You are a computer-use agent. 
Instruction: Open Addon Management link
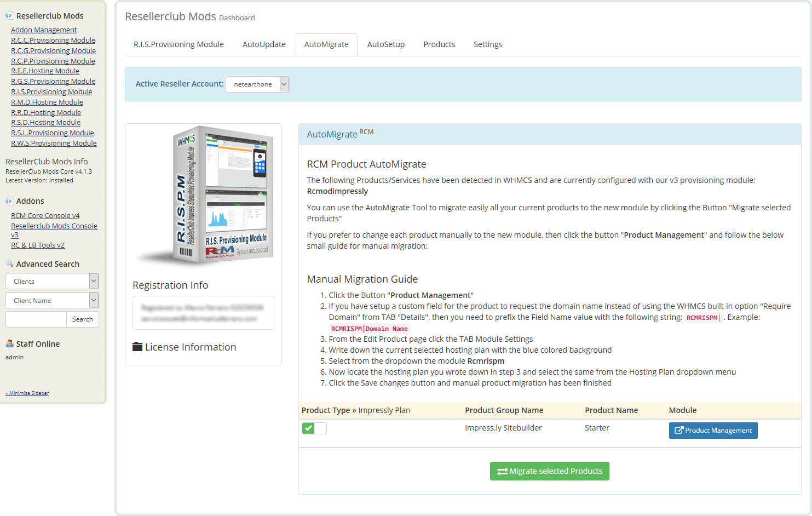44,30
